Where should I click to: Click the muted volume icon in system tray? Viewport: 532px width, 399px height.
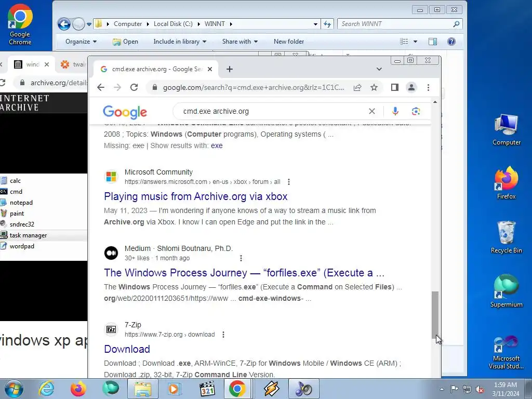point(480,389)
